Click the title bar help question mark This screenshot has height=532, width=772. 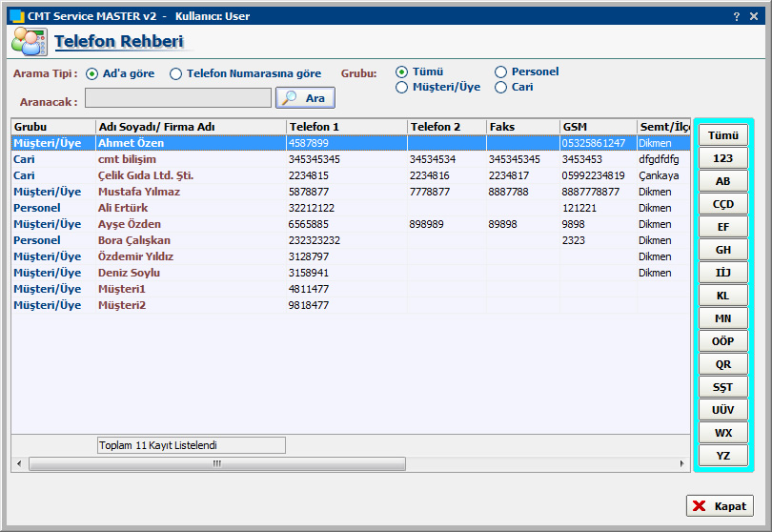tap(737, 16)
